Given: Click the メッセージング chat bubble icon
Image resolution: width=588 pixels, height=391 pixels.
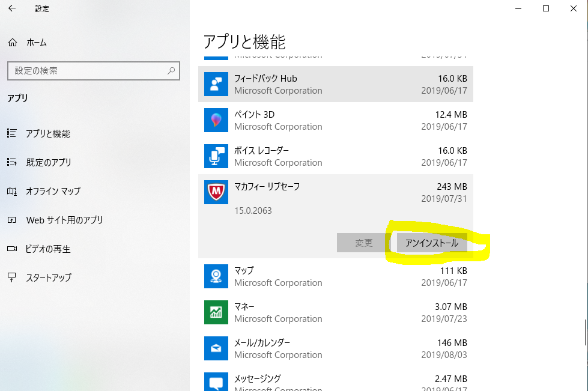Looking at the screenshot, I should [x=216, y=381].
